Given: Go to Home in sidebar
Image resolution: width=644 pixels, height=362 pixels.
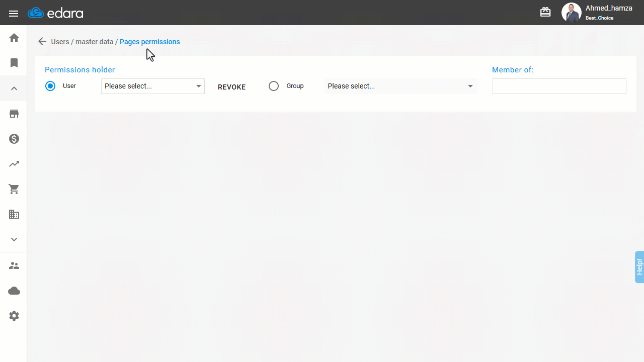Looking at the screenshot, I should [x=14, y=38].
